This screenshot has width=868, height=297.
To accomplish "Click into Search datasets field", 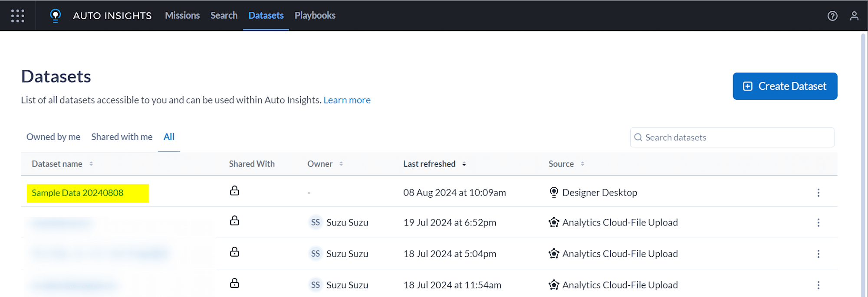I will pyautogui.click(x=732, y=137).
